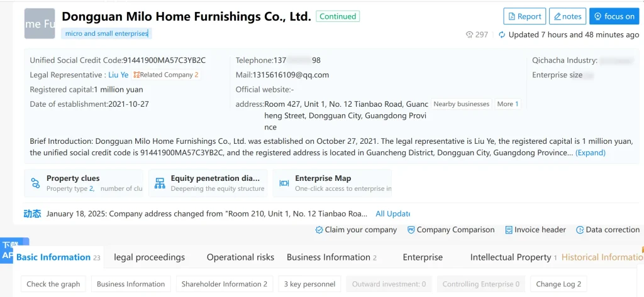Viewport: 644px width, 297px height.
Task: Open Change Log 2
Action: tap(558, 284)
